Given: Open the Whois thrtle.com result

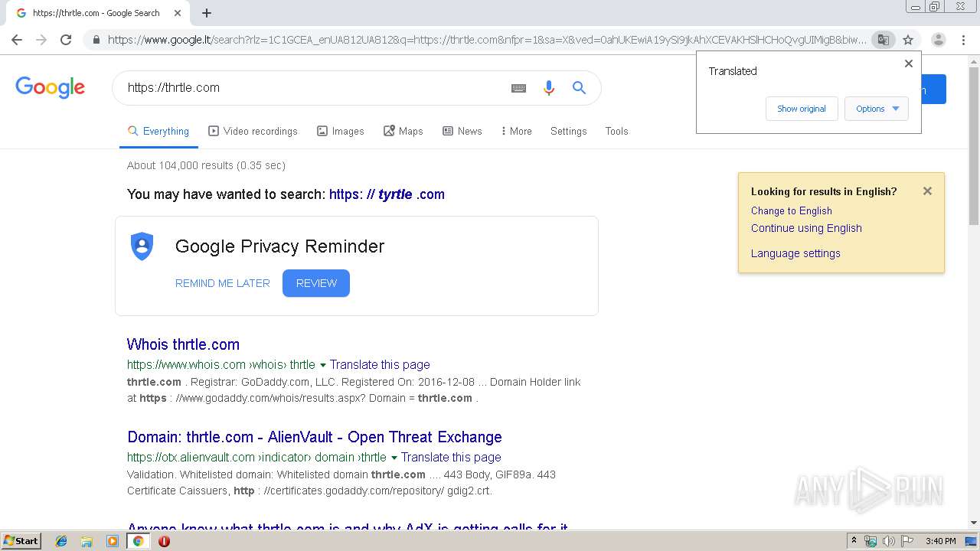Looking at the screenshot, I should pyautogui.click(x=183, y=344).
